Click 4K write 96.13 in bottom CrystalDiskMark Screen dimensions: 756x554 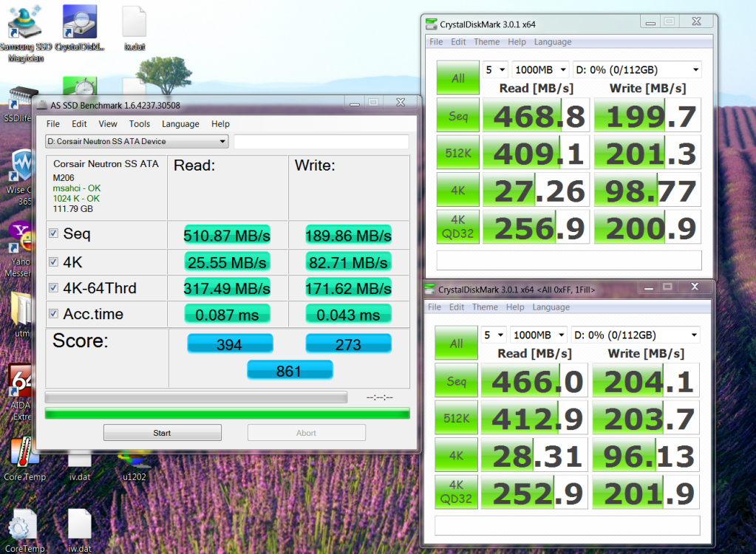(x=646, y=455)
